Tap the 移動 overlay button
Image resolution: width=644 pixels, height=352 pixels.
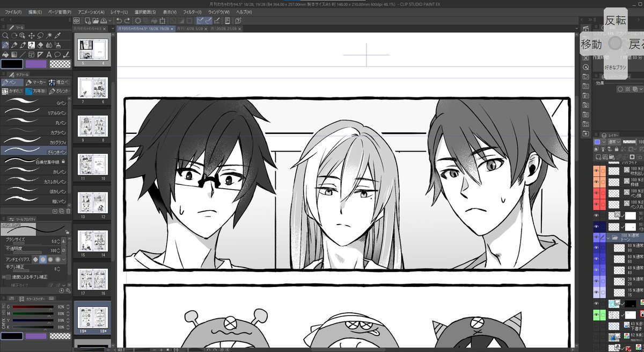591,44
